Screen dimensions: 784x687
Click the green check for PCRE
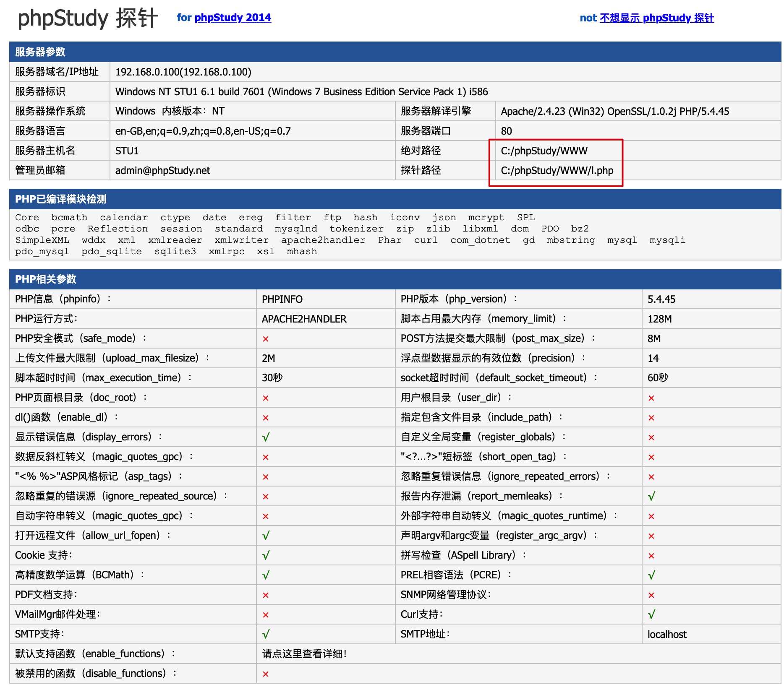pos(651,575)
